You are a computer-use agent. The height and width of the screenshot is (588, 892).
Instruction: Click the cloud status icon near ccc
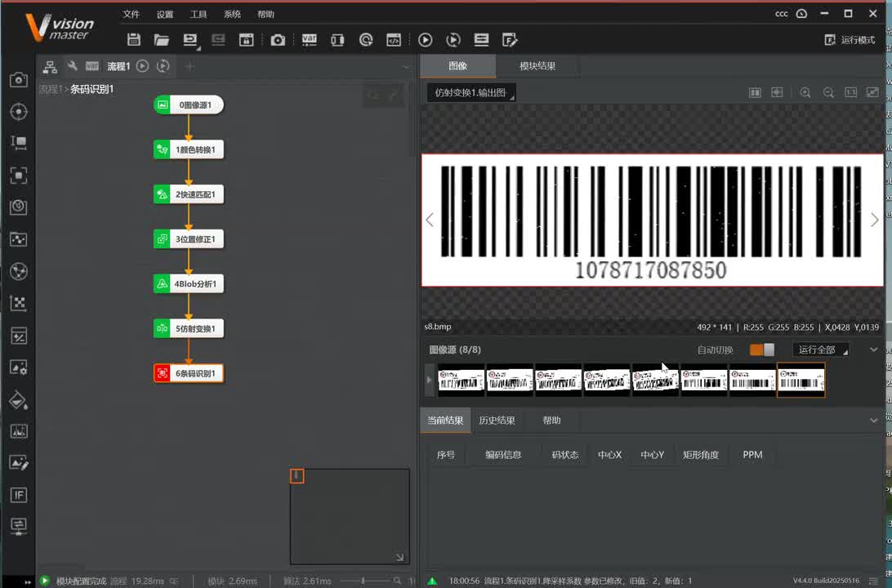click(801, 14)
